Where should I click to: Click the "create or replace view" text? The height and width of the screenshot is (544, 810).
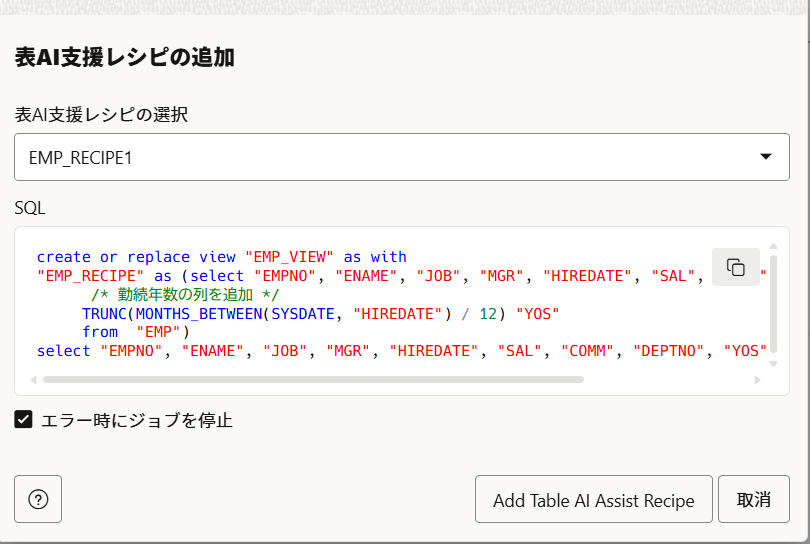[x=136, y=257]
